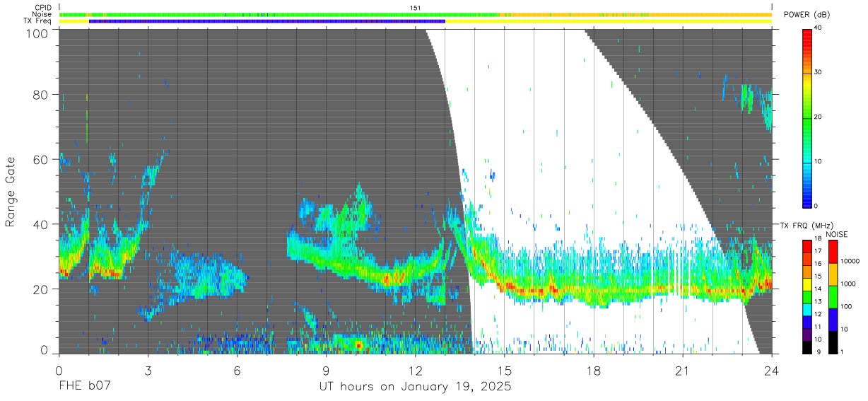
Task: Click the x-axis tick label '24'
Action: pyautogui.click(x=772, y=370)
